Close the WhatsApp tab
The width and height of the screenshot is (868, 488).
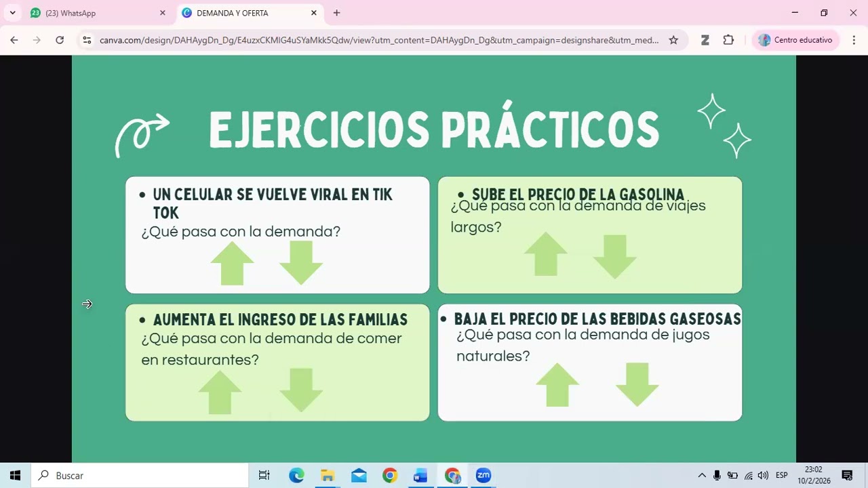click(162, 13)
